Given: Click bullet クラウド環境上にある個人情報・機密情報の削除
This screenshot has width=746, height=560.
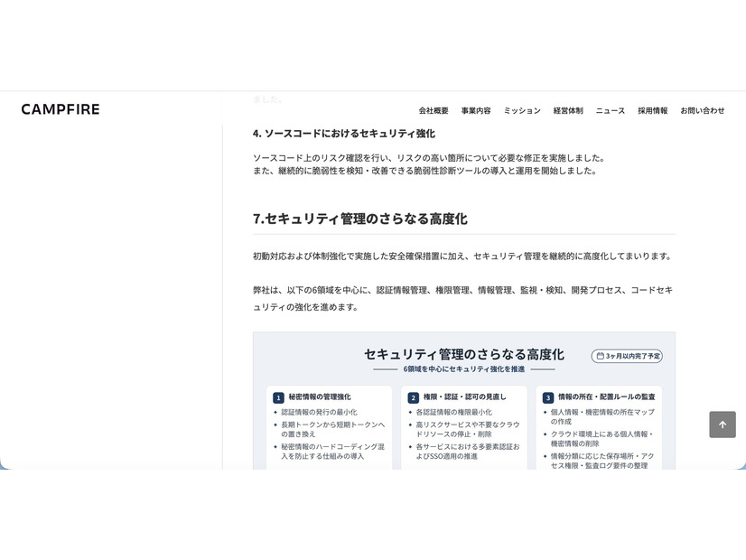Looking at the screenshot, I should pos(602,439).
